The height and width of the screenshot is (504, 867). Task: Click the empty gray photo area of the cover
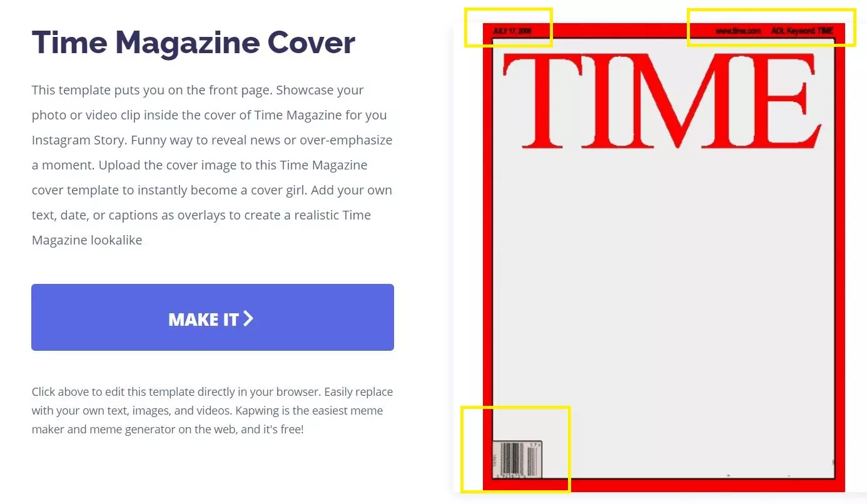(663, 300)
